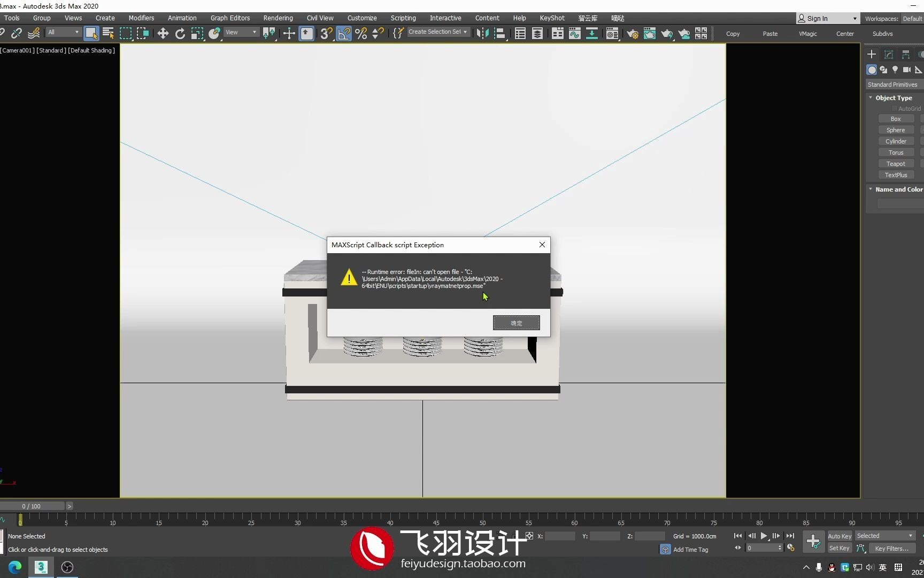Confirm the MAXScript error dialog
This screenshot has height=578, width=924.
(515, 323)
